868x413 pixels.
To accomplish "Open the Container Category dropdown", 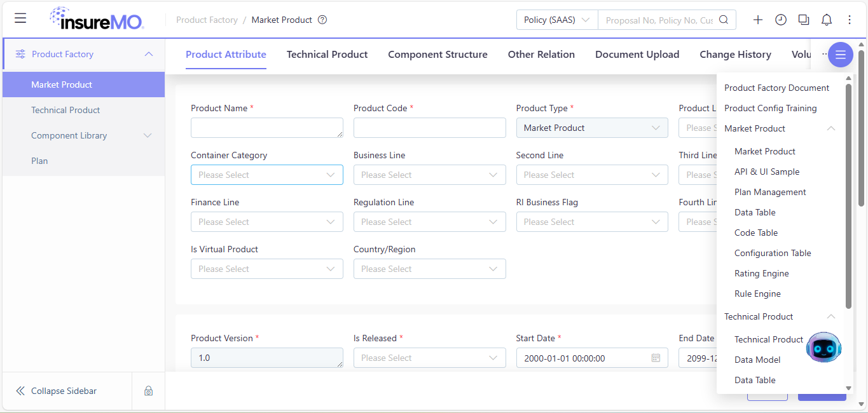I will tap(267, 175).
